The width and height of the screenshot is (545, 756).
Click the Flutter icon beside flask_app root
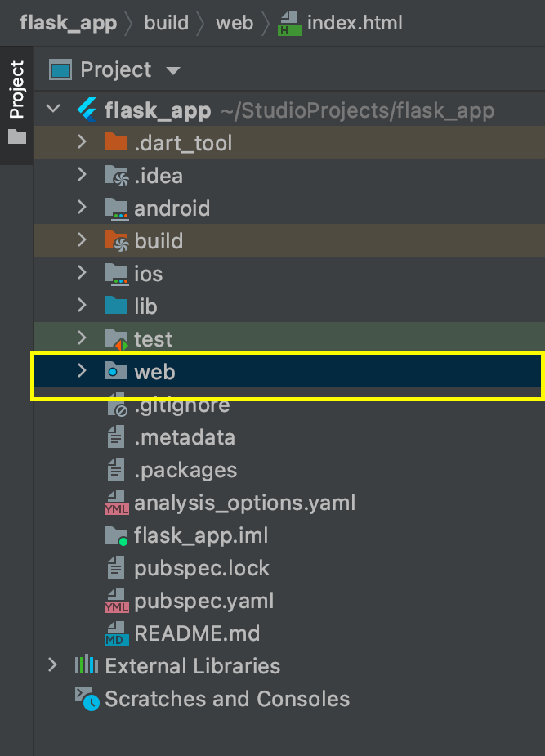(x=87, y=110)
